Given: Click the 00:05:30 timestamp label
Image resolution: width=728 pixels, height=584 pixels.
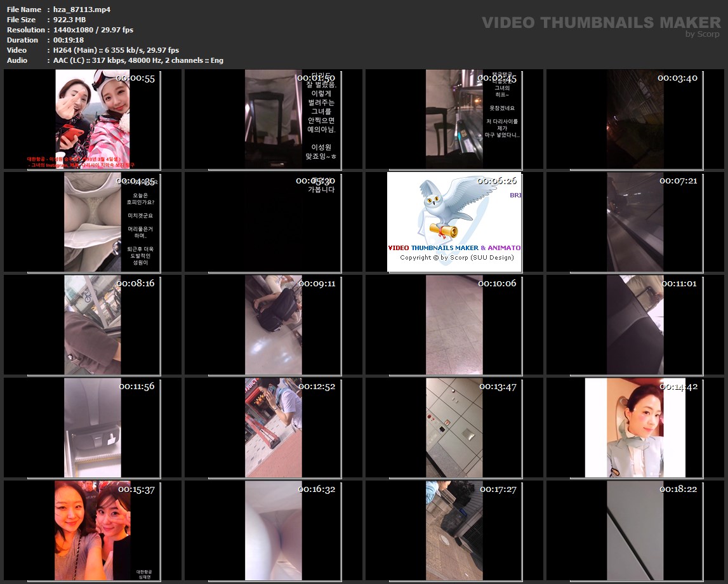Looking at the screenshot, I should tap(315, 180).
